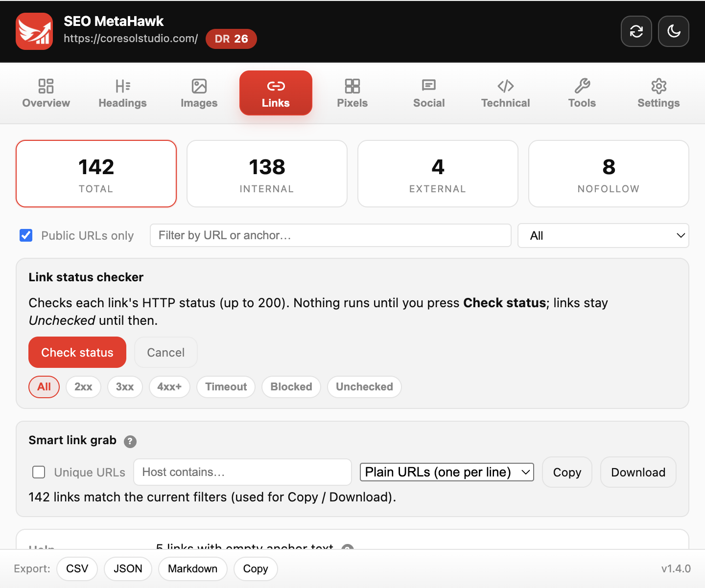
Task: Enable the Unique URLs checkbox
Action: pyautogui.click(x=39, y=472)
